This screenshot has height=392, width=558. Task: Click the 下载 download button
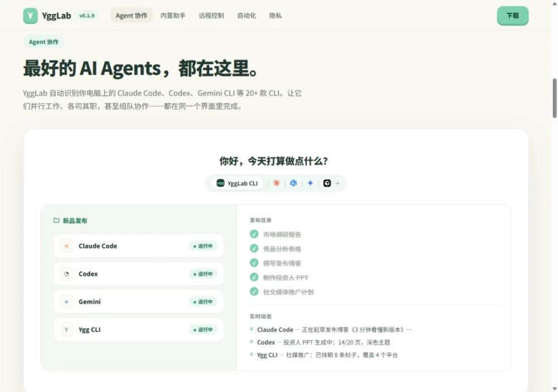coord(513,16)
